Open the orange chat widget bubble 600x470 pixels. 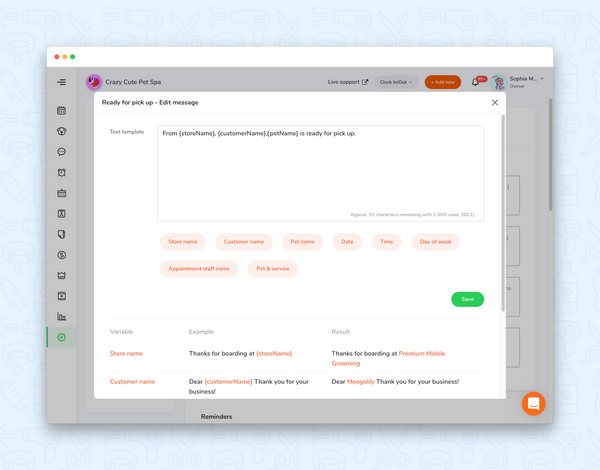(533, 403)
